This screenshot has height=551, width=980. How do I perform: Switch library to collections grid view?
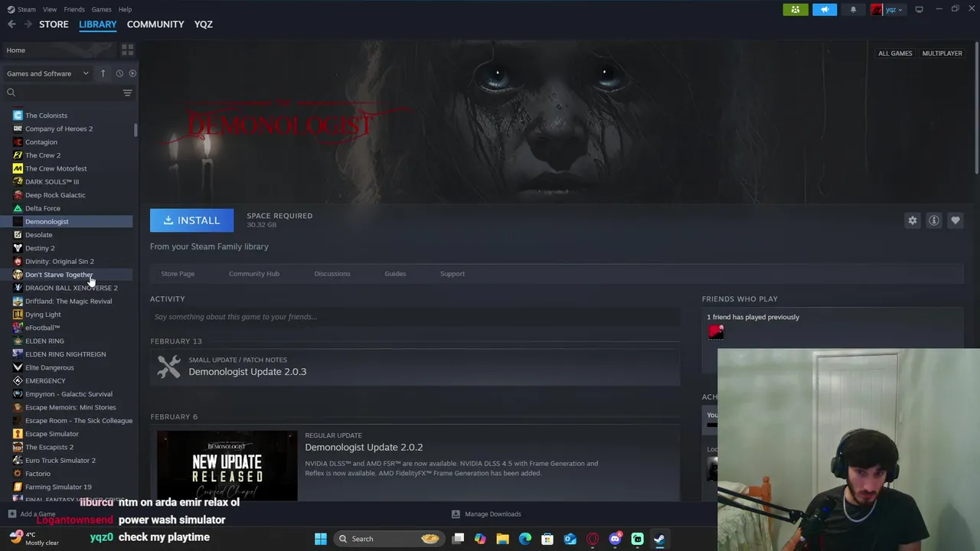coord(127,50)
